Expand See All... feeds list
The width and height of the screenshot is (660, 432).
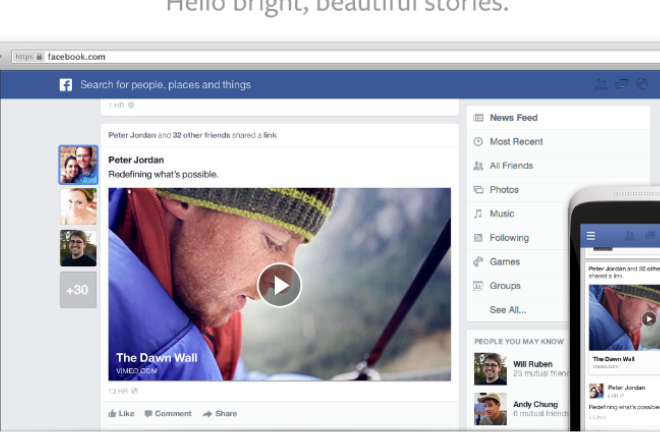[508, 310]
